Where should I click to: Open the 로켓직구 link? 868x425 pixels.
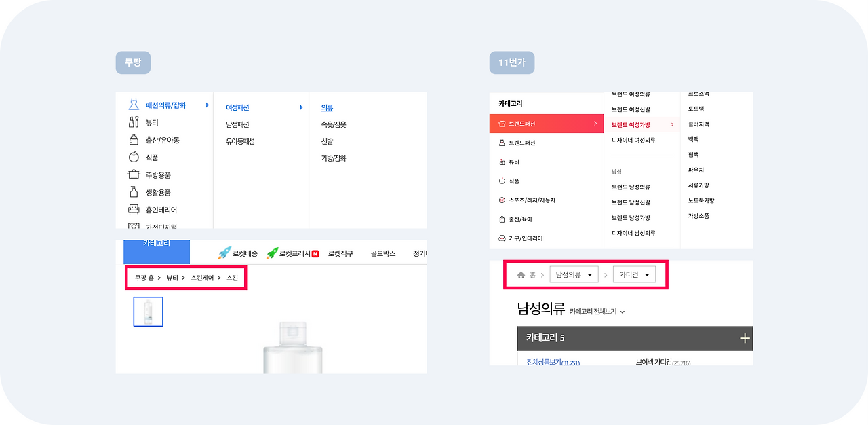pyautogui.click(x=340, y=253)
